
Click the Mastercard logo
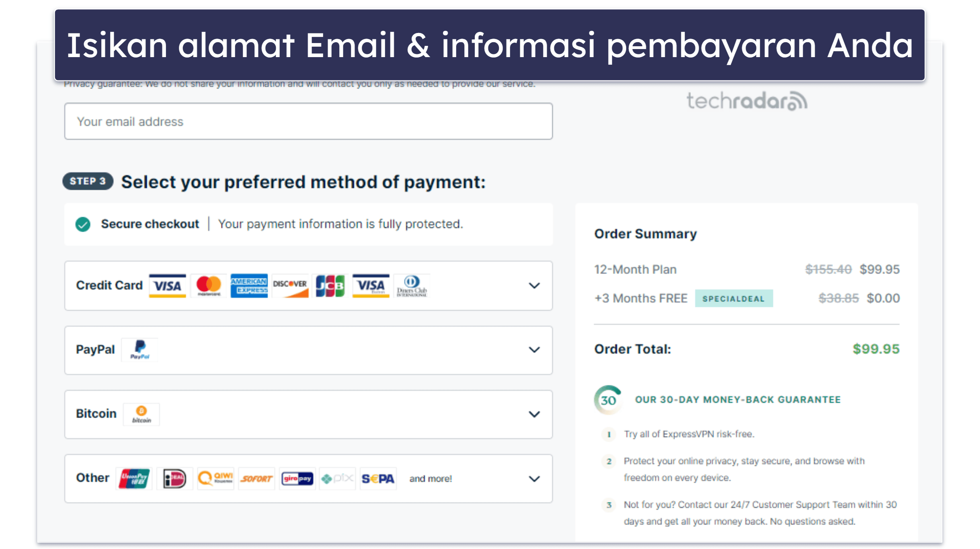(208, 286)
